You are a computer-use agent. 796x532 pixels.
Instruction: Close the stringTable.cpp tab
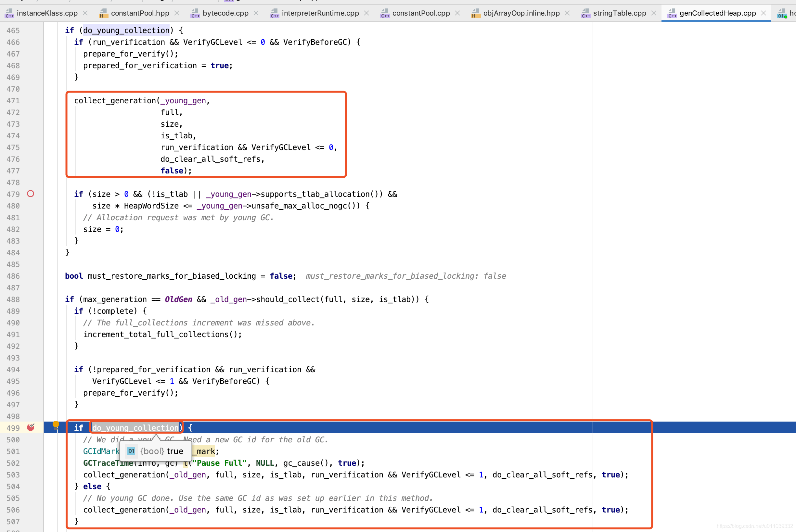pos(654,13)
